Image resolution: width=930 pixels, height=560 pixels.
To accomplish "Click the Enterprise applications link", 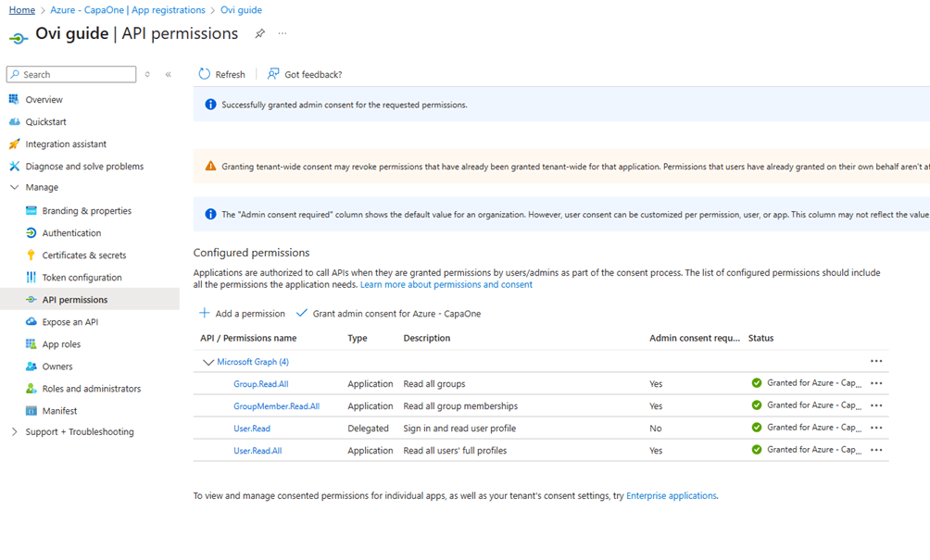I will coord(672,496).
